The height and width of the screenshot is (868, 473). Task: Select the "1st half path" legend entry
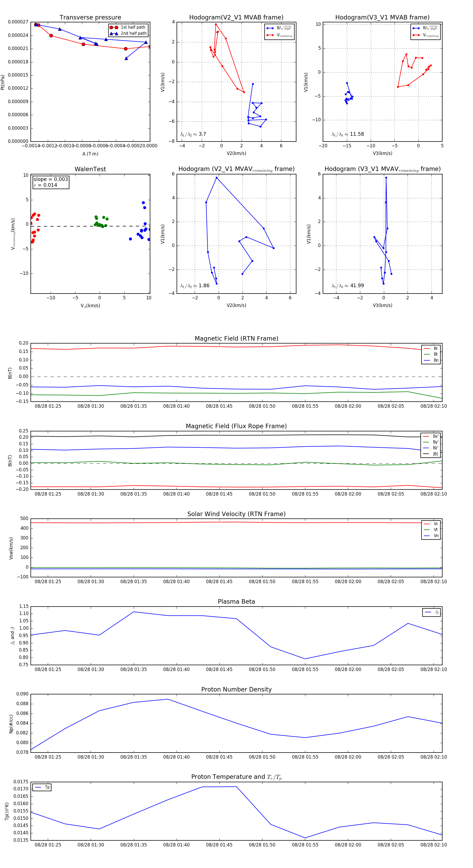[128, 27]
